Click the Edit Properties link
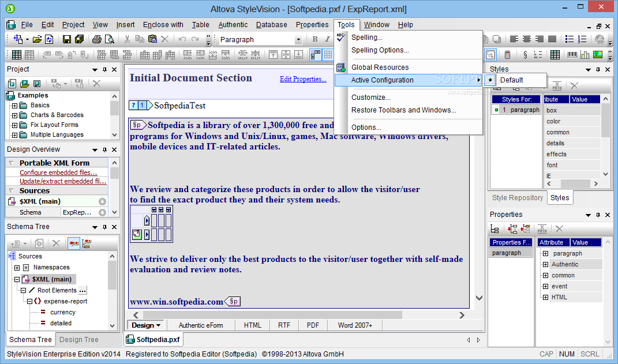The width and height of the screenshot is (618, 364). point(303,79)
